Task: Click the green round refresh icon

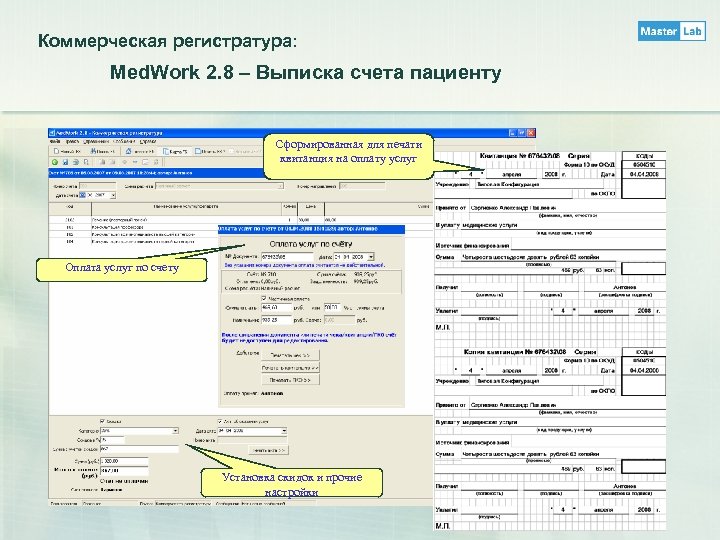Action: (x=55, y=162)
